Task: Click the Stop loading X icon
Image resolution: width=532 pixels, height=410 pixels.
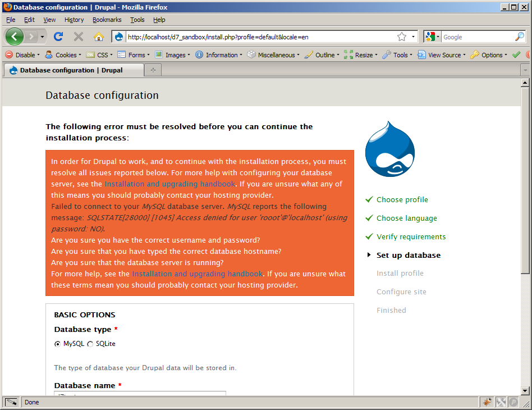Action: tap(79, 37)
